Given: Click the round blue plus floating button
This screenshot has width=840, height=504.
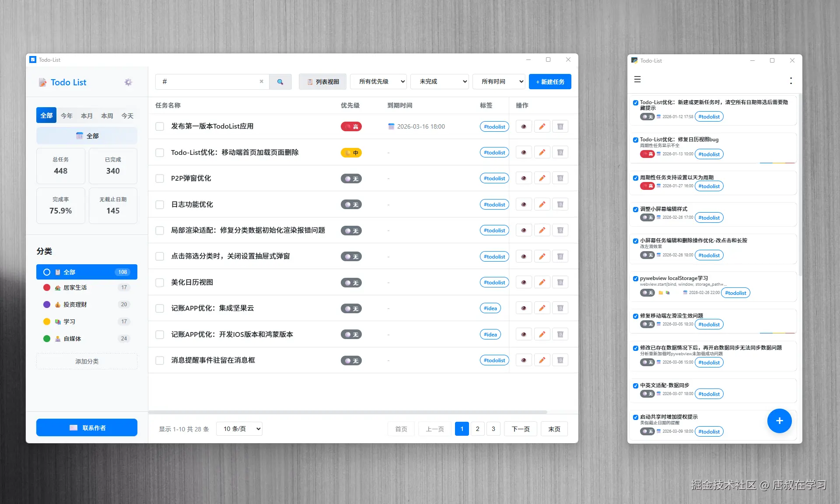Looking at the screenshot, I should [779, 421].
